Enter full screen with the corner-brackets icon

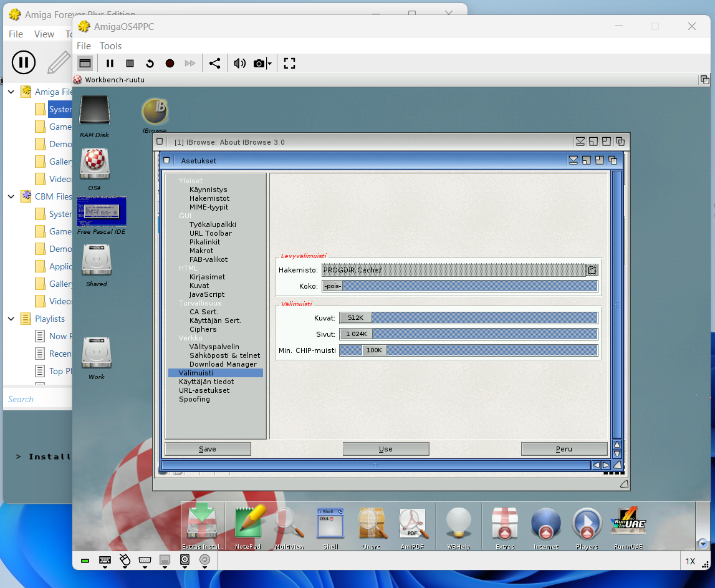point(290,64)
